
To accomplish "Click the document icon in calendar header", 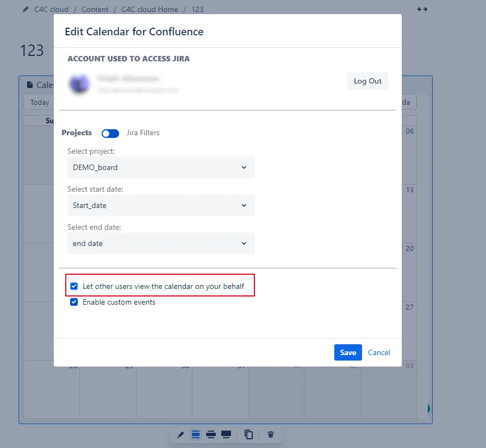I will tap(30, 85).
